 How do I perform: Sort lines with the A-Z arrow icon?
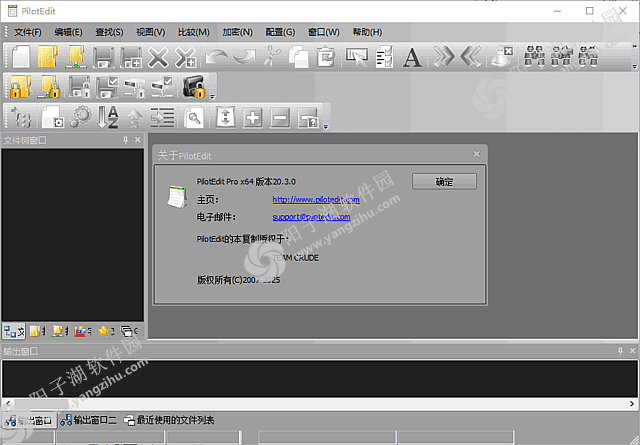coord(108,118)
